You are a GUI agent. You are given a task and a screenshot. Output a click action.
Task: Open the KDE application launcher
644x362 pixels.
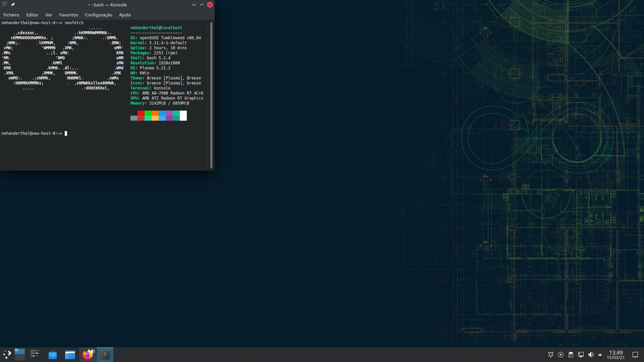pyautogui.click(x=7, y=354)
